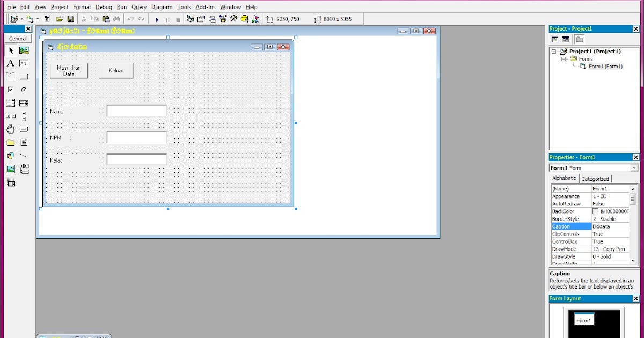The image size is (644, 338).
Task: Open the Object Browser from the toolbar
Action: pyautogui.click(x=222, y=19)
